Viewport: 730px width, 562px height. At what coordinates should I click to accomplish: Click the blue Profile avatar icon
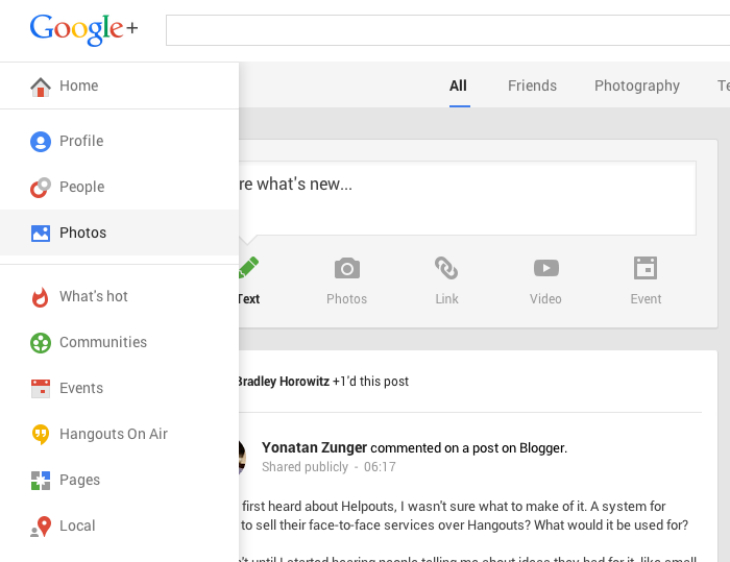[x=41, y=142]
